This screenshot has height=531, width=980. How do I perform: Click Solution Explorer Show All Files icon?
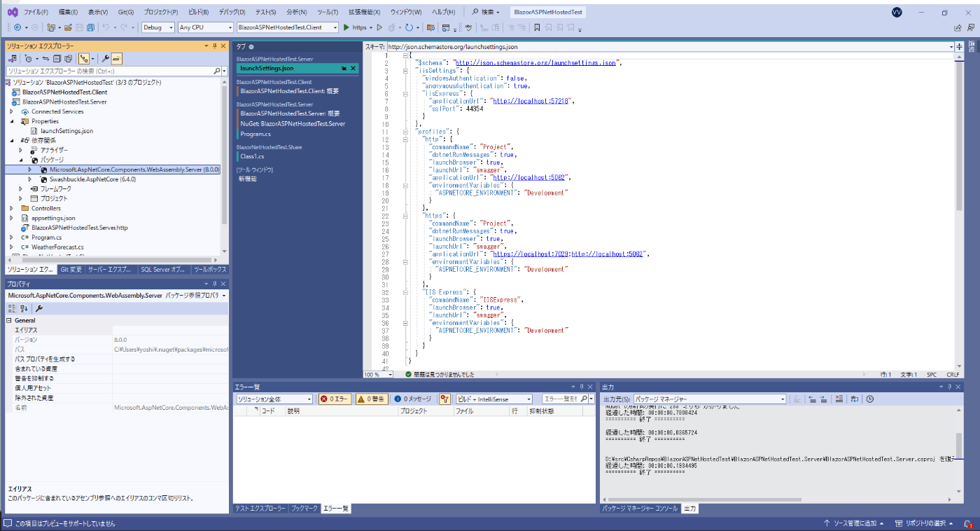point(68,59)
